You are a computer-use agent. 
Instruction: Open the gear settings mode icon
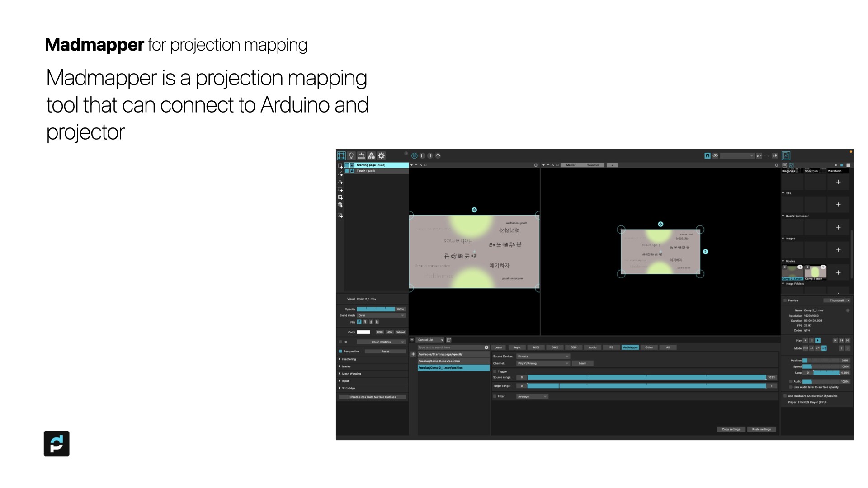pyautogui.click(x=382, y=156)
